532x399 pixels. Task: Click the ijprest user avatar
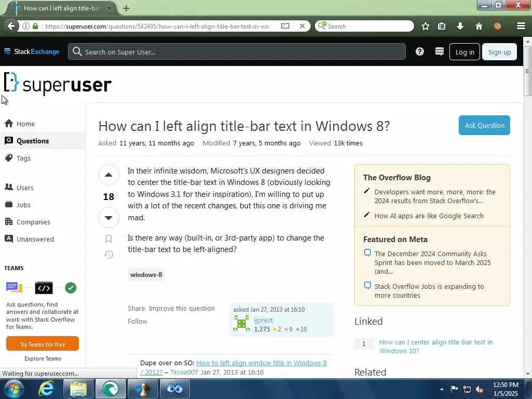coord(242,323)
